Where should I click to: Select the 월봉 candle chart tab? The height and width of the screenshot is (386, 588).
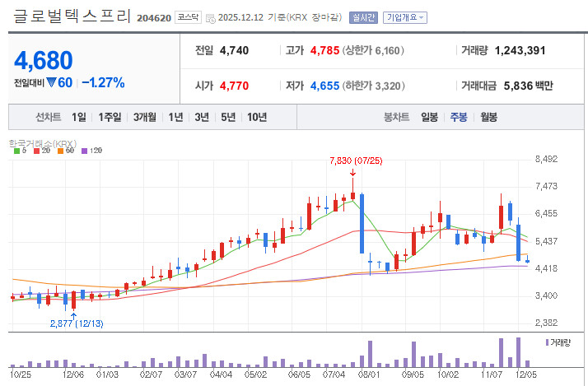pos(488,118)
